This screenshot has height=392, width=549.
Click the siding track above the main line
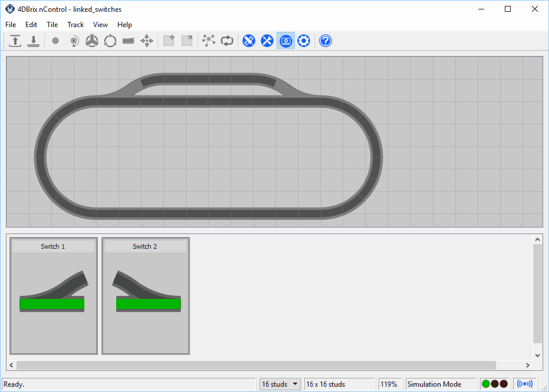(x=209, y=79)
